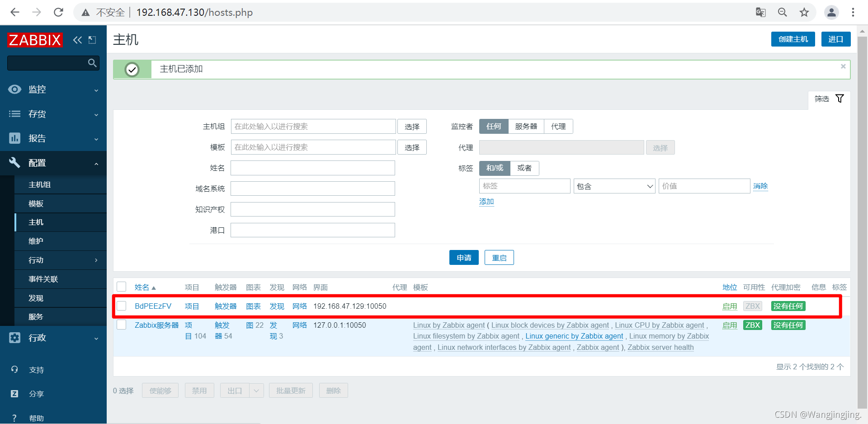This screenshot has height=424, width=868.
Task: Click the 消除 tag remove link
Action: pyautogui.click(x=760, y=186)
